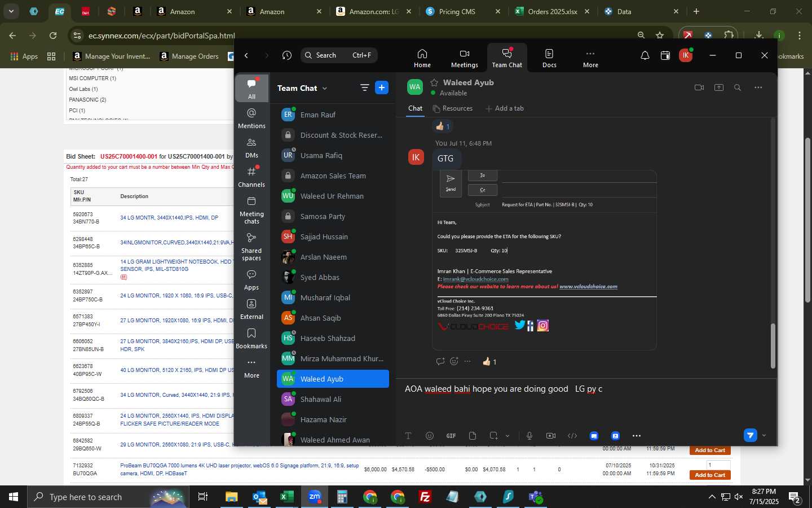Open Apps in Zoom sidebar
The image size is (812, 508).
(251, 280)
